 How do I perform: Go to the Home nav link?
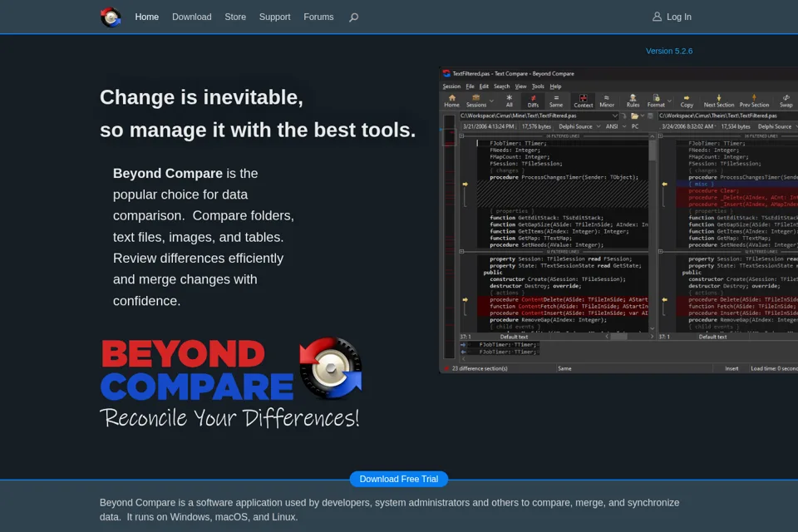pyautogui.click(x=146, y=17)
